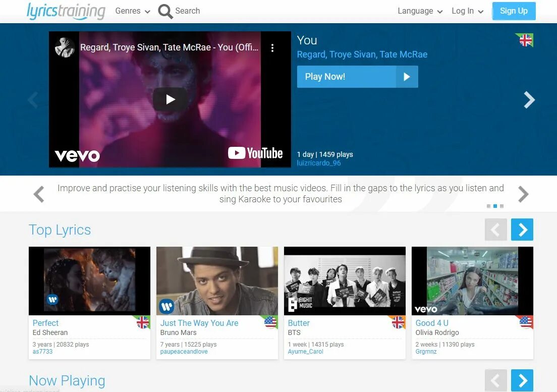Image resolution: width=557 pixels, height=392 pixels.
Task: Expand the Genres dropdown
Action: pos(133,11)
